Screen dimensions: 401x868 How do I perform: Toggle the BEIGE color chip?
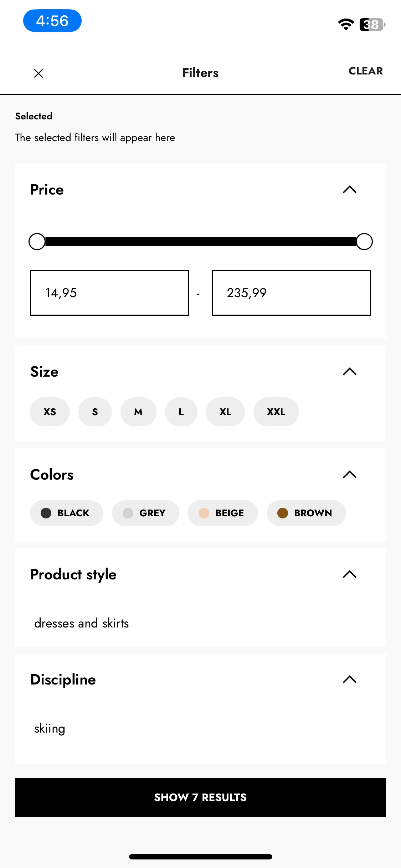pyautogui.click(x=223, y=513)
